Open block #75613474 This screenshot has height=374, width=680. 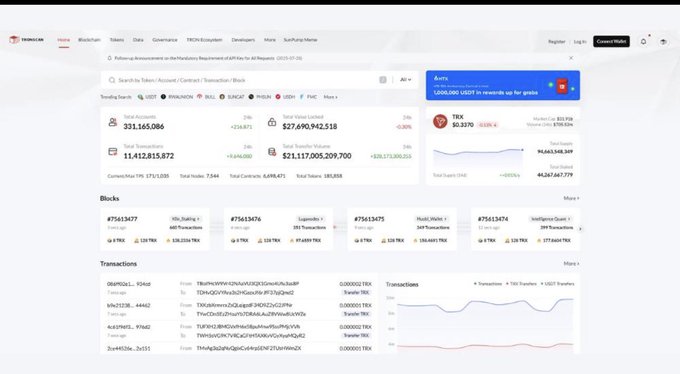point(493,219)
